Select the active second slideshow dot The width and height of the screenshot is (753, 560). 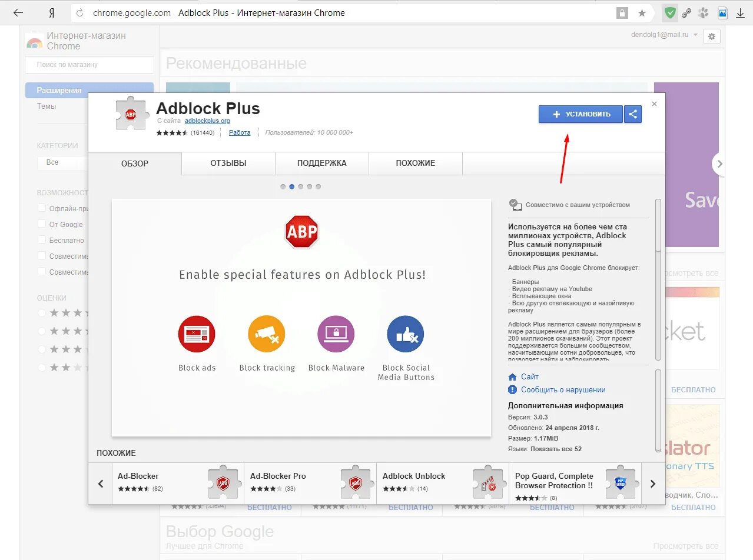point(292,186)
